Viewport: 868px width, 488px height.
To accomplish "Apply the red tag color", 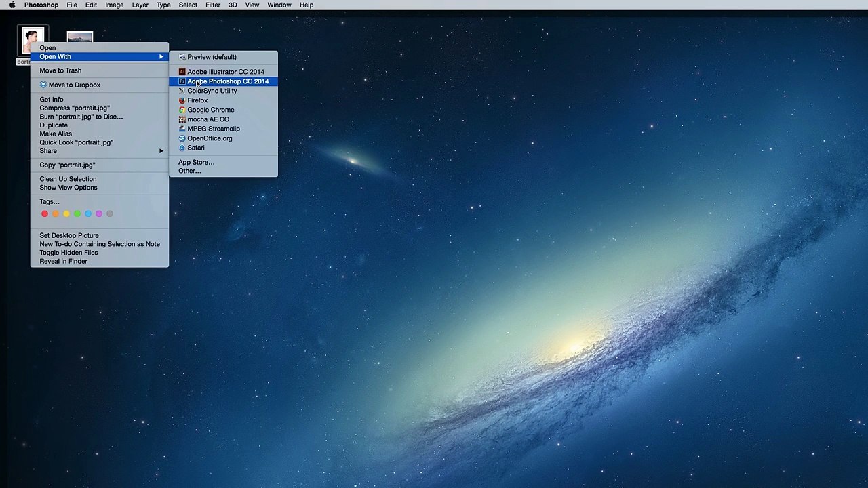I will 45,214.
